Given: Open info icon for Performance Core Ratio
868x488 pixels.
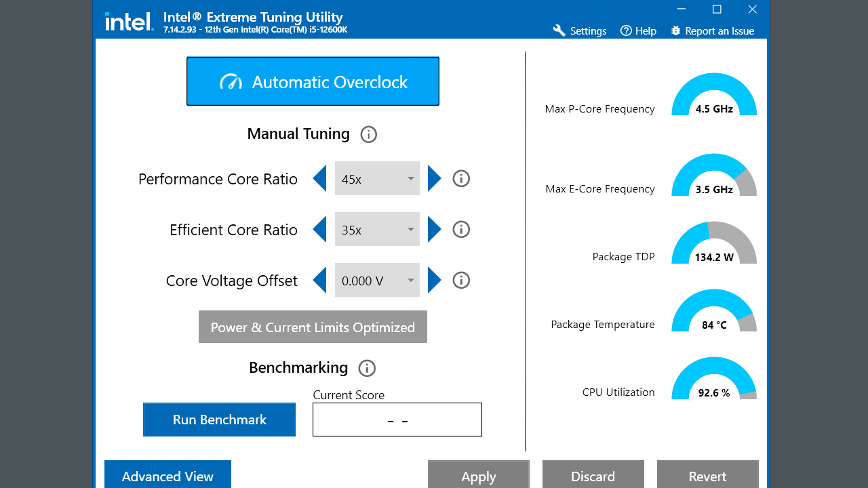Looking at the screenshot, I should pyautogui.click(x=461, y=179).
